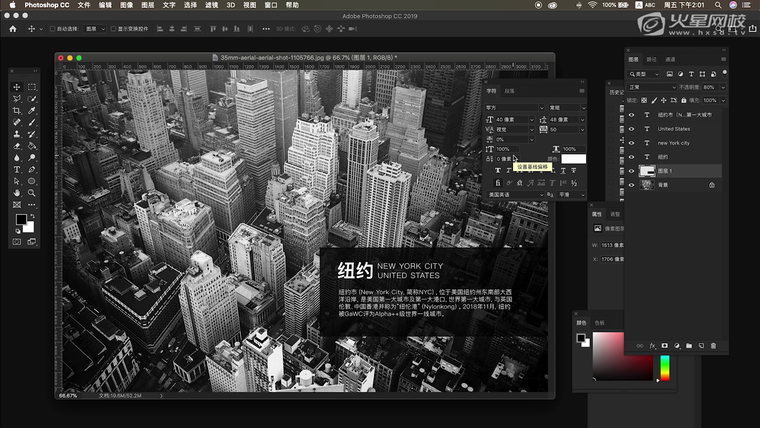760x428 pixels.
Task: Open the 滤镜 menu in menu bar
Action: click(x=211, y=5)
